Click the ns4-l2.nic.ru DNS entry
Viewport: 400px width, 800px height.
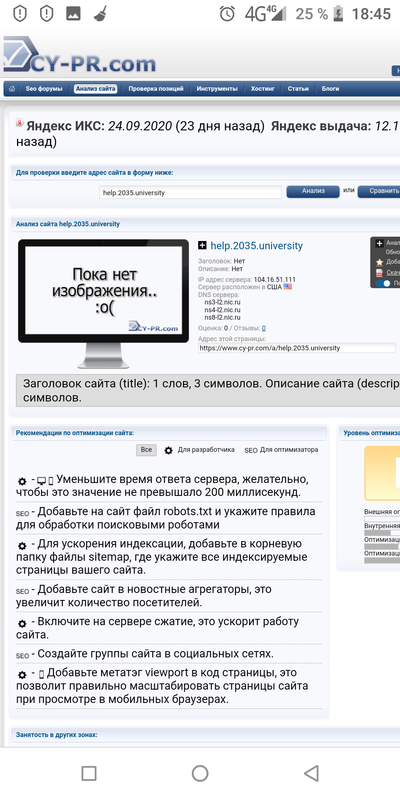point(222,310)
